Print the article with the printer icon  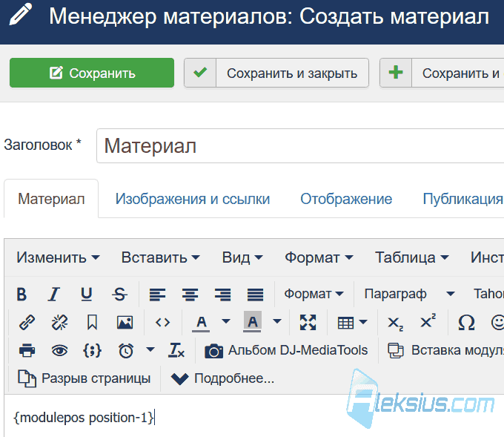point(27,350)
